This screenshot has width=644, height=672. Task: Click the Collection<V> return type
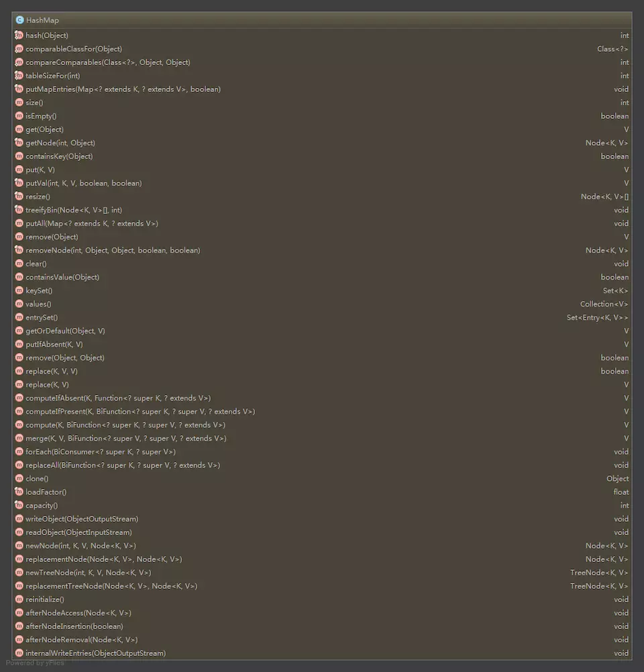604,304
